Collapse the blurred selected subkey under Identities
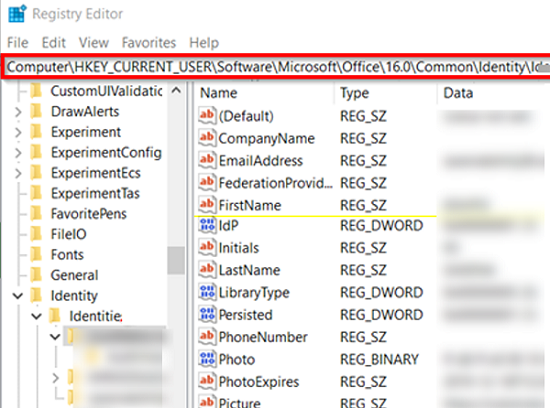Viewport: 550px width, 408px height. [x=55, y=337]
